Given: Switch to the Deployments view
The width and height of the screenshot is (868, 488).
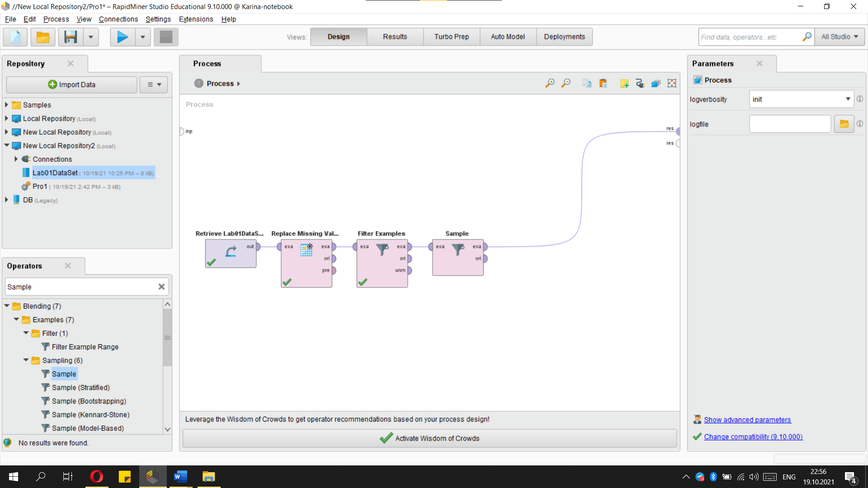Looking at the screenshot, I should (564, 37).
